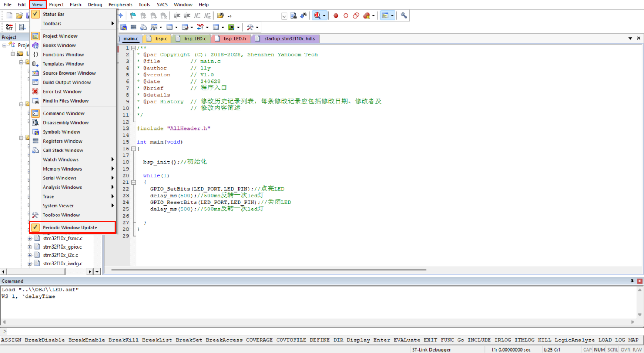Viewport: 644px width, 353px height.
Task: Open the Peripherals menu
Action: pyautogui.click(x=120, y=4)
